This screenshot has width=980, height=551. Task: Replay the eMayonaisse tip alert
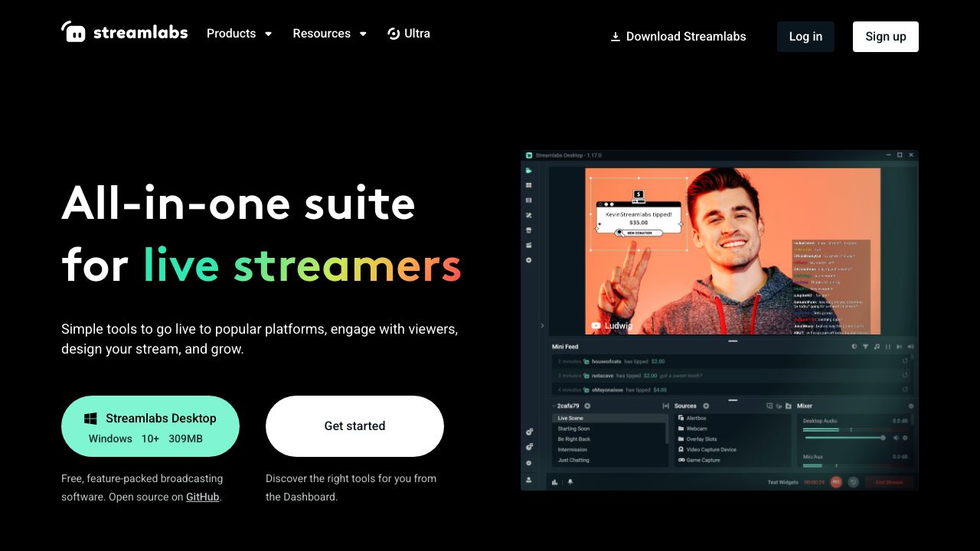[905, 390]
